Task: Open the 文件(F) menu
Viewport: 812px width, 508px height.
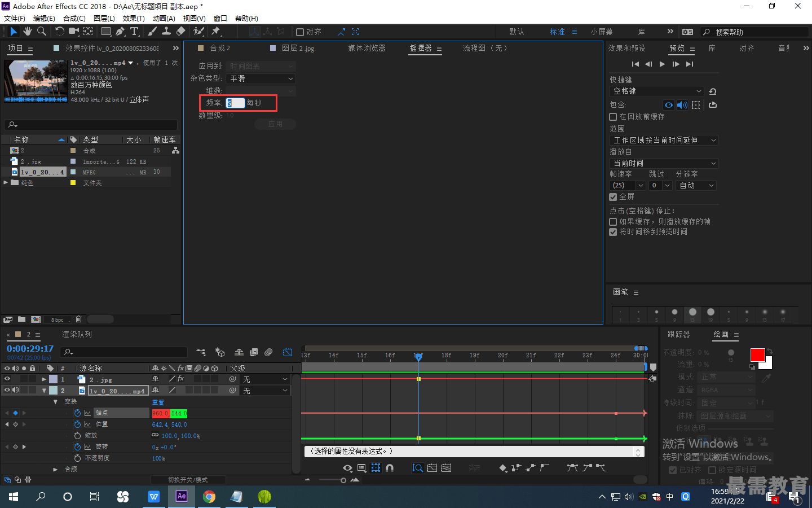Action: click(x=15, y=19)
